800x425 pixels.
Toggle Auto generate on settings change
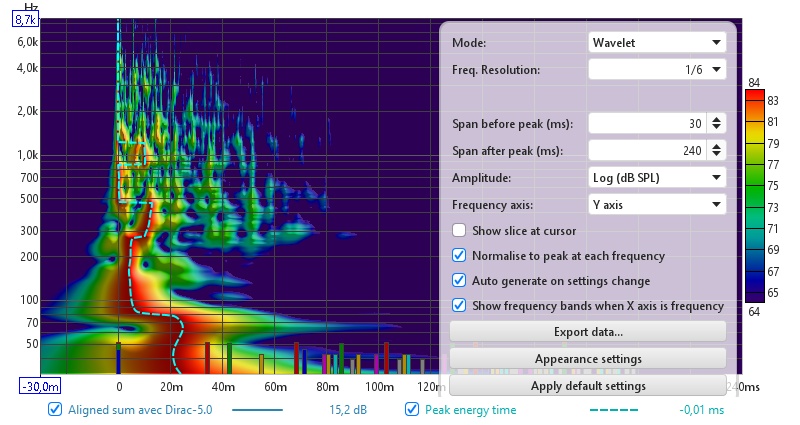[x=459, y=280]
